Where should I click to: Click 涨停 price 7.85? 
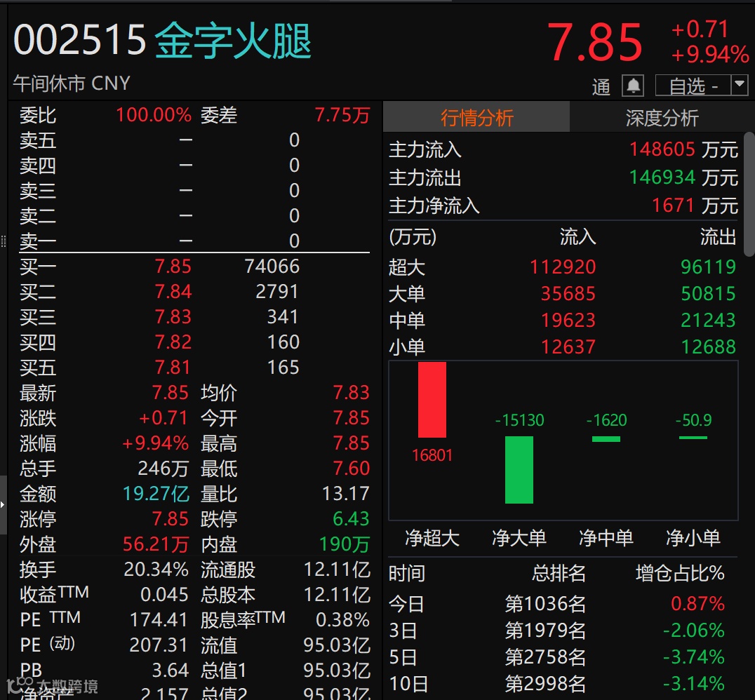170,519
